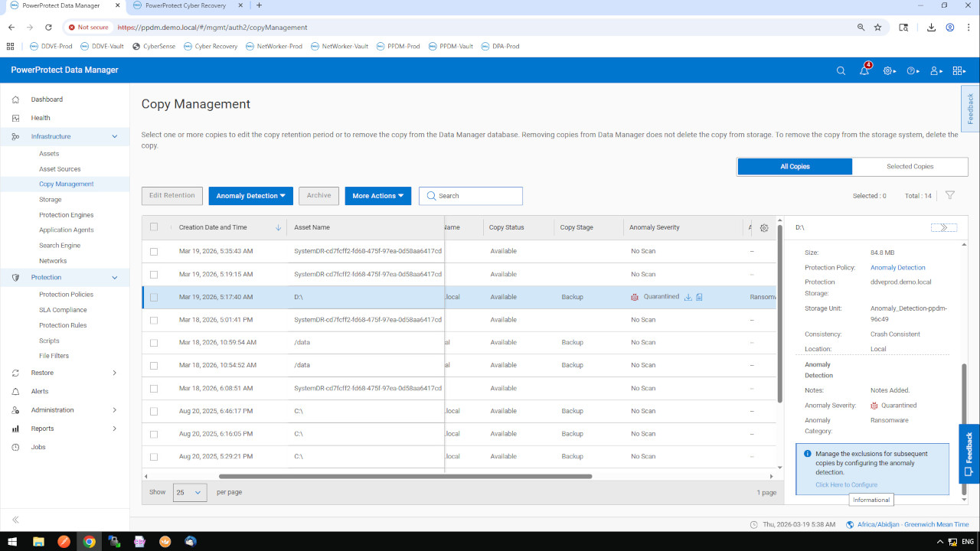Focus the copy Search field
The image size is (980, 551).
point(471,196)
